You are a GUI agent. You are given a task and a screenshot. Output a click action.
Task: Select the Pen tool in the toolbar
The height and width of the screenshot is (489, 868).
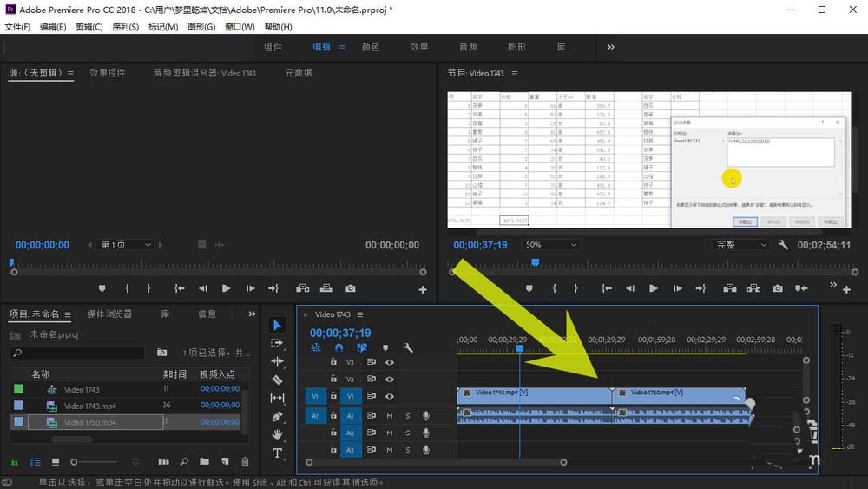[x=278, y=416]
